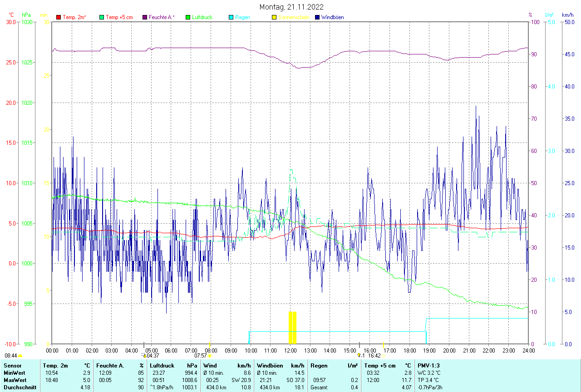Click the '12:00' time axis label

[x=290, y=350]
